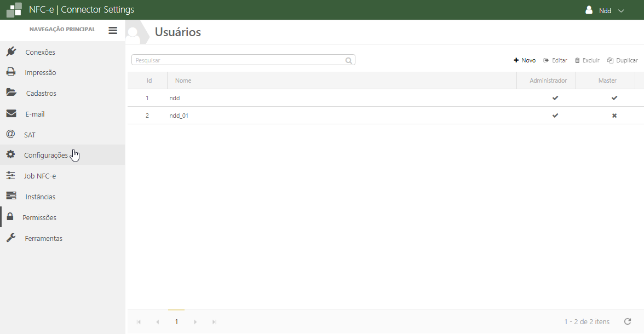The height and width of the screenshot is (334, 644).
Task: Click the Ferramentas wrench icon
Action: pyautogui.click(x=11, y=238)
